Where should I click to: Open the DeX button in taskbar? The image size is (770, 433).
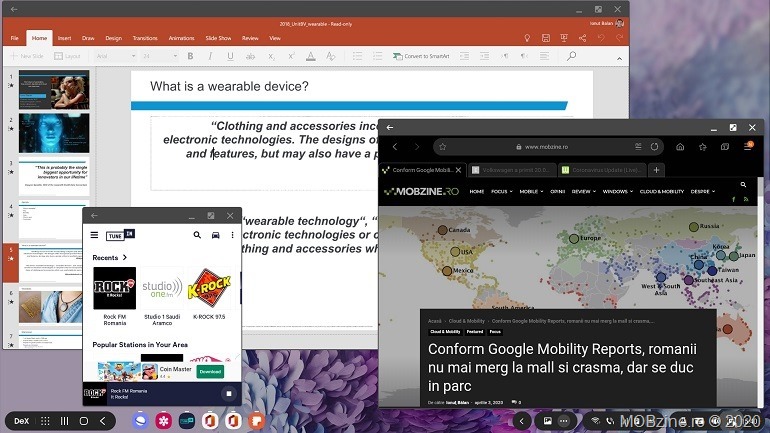tap(22, 421)
